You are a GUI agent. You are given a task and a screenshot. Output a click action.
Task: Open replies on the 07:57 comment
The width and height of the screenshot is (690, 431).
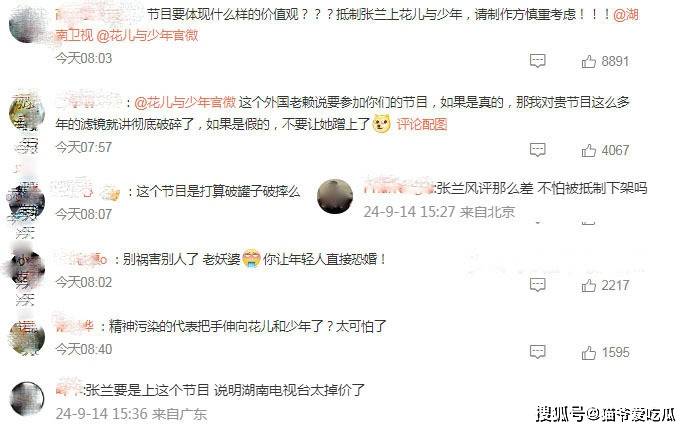537,150
